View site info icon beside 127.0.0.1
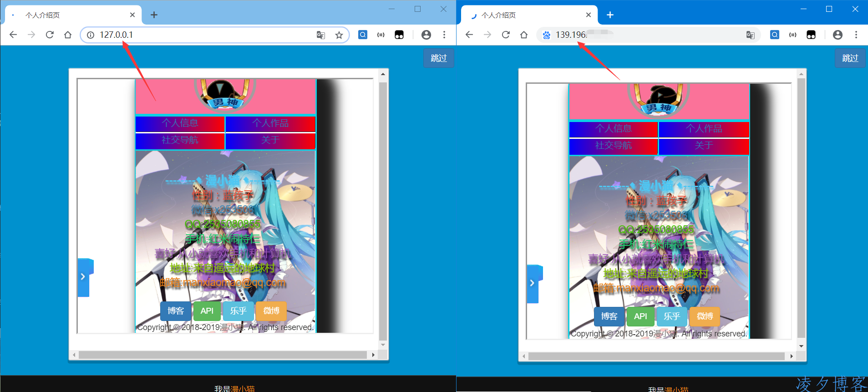Screen dimensions: 868x392 (91, 35)
